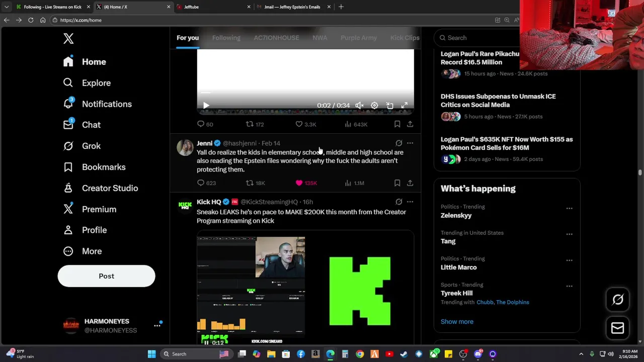Open Notifications in the sidebar
The width and height of the screenshot is (644, 362).
[x=97, y=104]
